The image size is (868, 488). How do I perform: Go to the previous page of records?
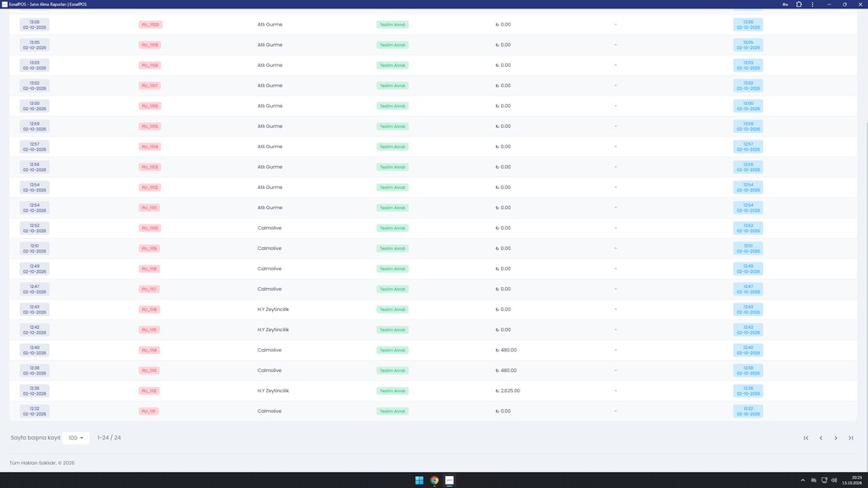821,438
